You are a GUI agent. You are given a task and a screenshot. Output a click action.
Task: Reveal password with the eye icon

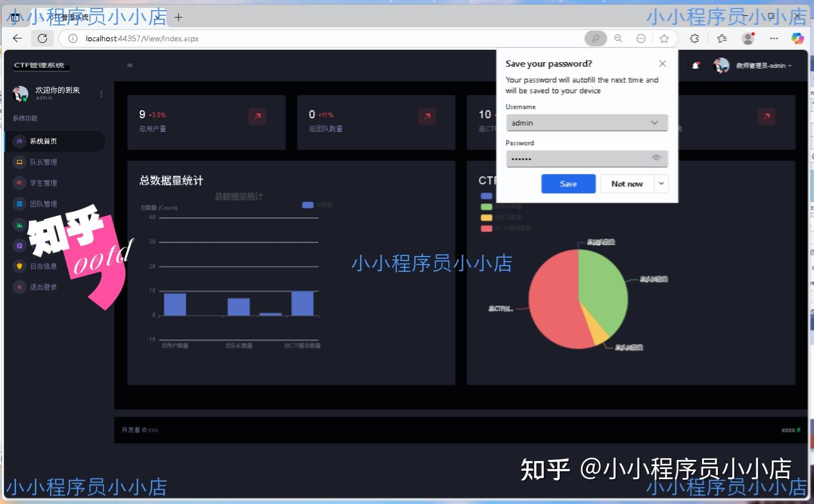(x=656, y=158)
